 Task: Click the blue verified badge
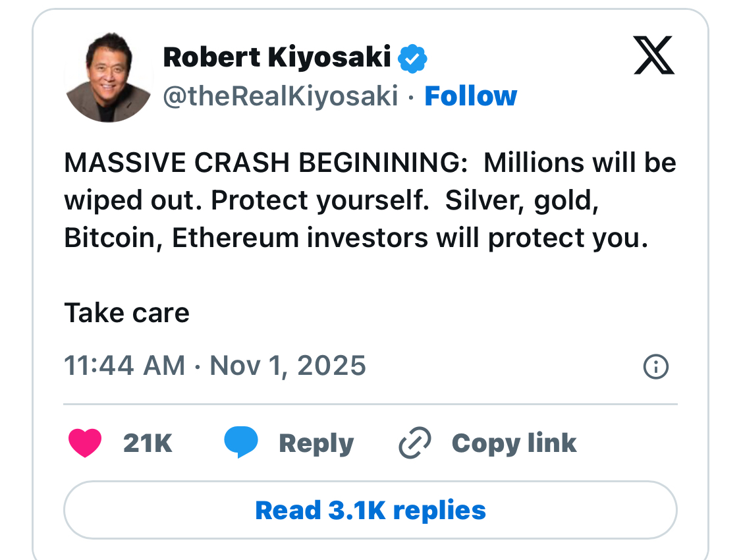[412, 59]
